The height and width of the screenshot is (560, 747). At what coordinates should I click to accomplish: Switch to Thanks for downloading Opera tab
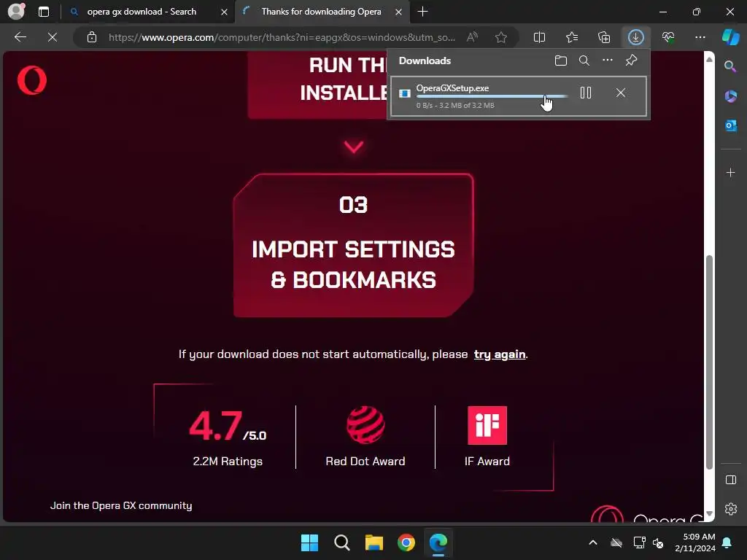click(x=321, y=12)
